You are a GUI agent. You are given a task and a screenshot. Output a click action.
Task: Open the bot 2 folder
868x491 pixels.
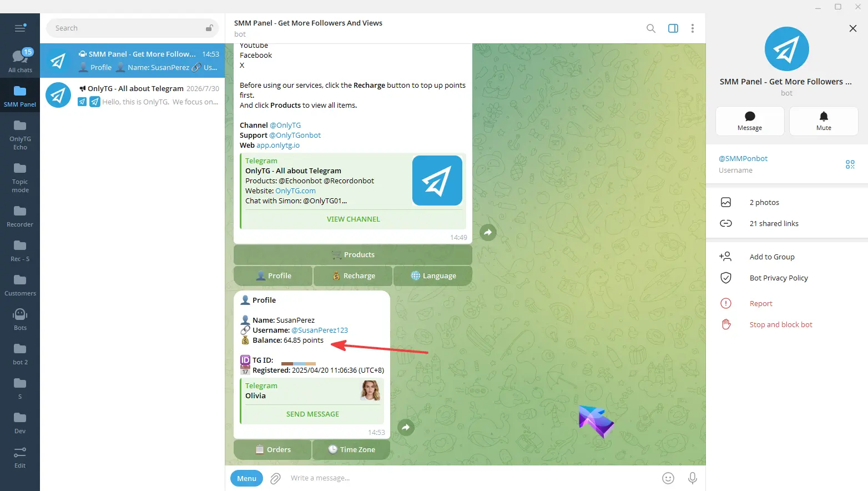(x=20, y=354)
